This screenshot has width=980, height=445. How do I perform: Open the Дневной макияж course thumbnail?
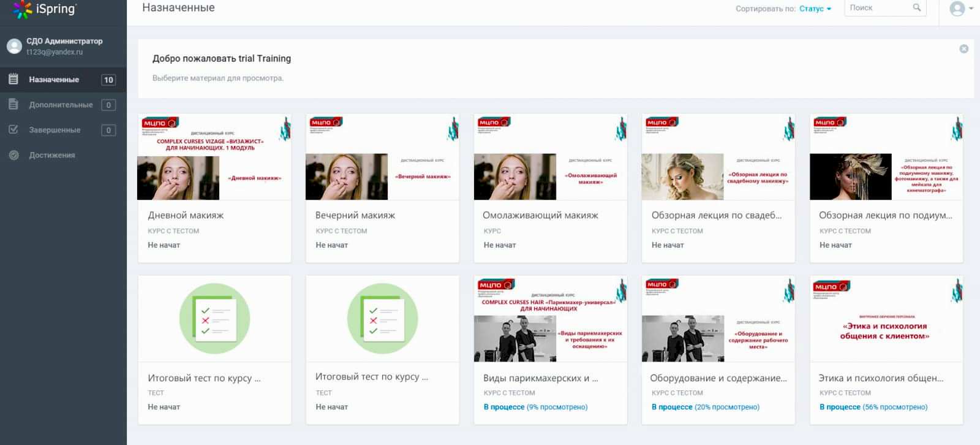[214, 158]
